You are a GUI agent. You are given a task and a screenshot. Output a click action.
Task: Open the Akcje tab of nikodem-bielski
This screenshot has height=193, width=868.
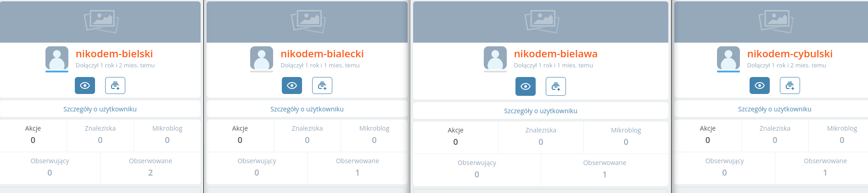tap(33, 134)
